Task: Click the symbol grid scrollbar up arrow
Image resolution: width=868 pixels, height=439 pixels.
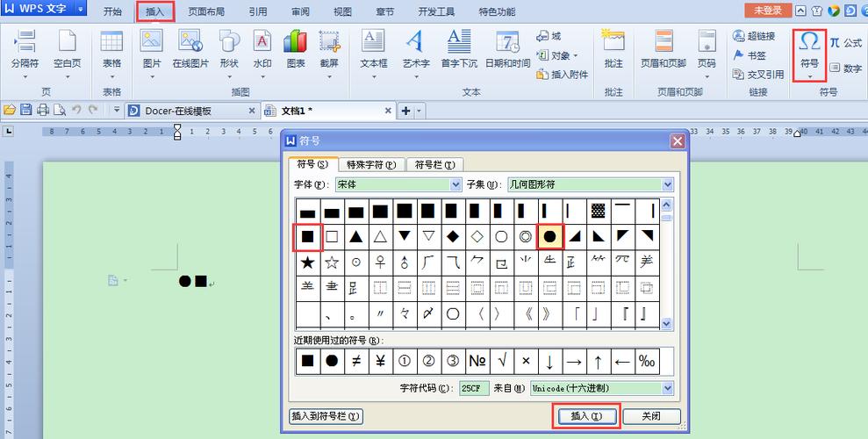Action: 666,205
